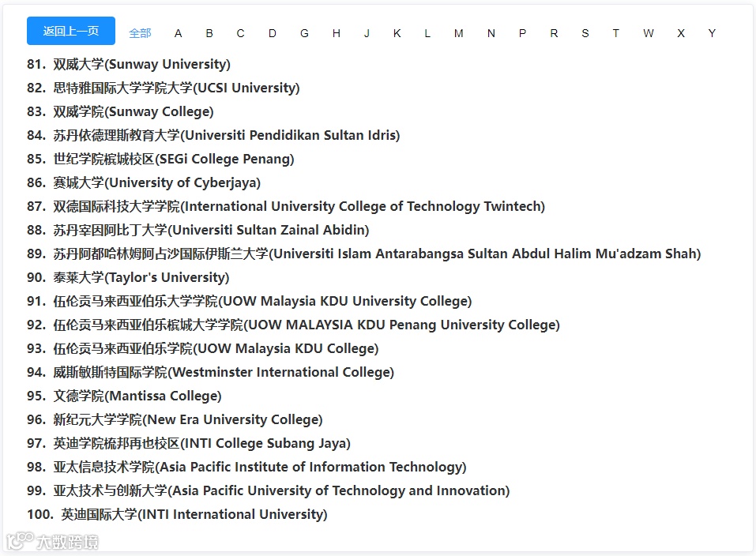Select entry 91 UOW Malaysia KDU University College
756x556 pixels.
tap(250, 301)
